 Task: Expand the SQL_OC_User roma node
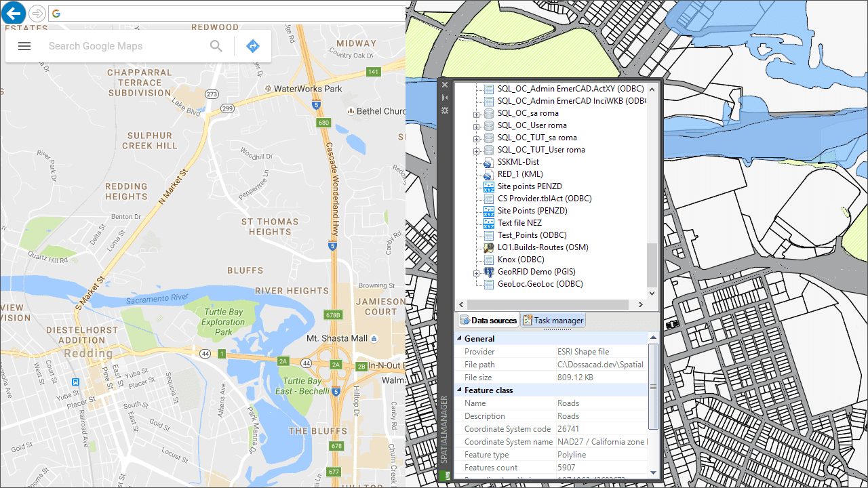(477, 125)
